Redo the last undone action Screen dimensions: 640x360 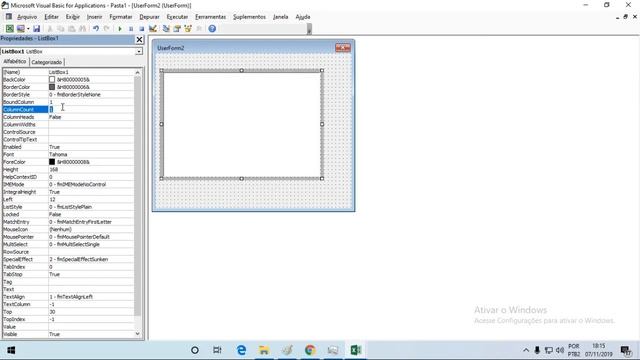(107, 29)
